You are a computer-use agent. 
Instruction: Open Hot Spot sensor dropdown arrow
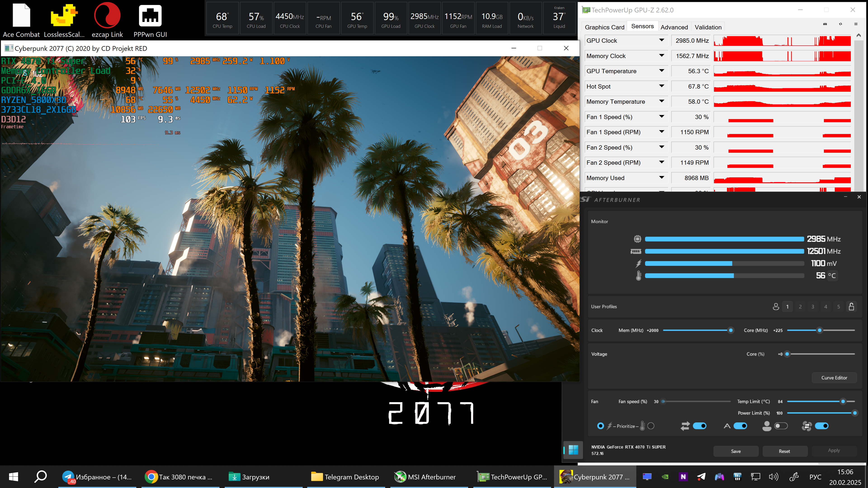pos(661,86)
